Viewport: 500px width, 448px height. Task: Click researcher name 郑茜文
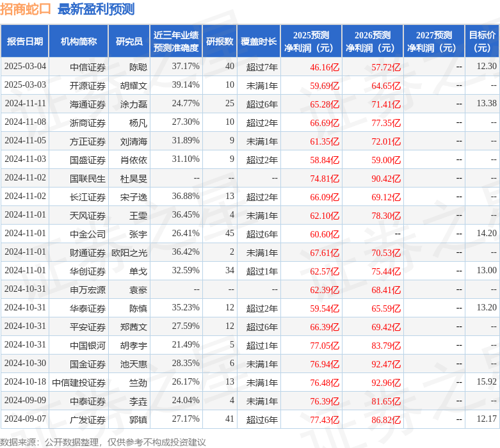coord(134,327)
